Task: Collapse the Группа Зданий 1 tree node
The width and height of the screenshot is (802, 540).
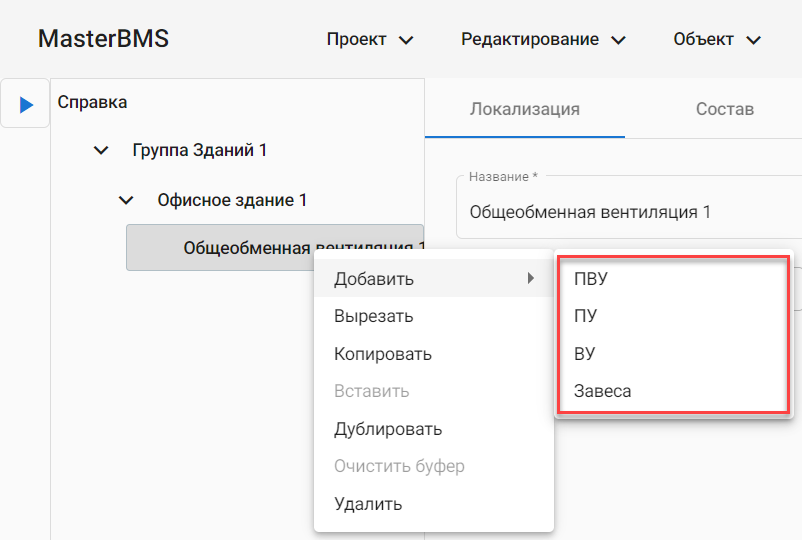Action: click(x=100, y=151)
